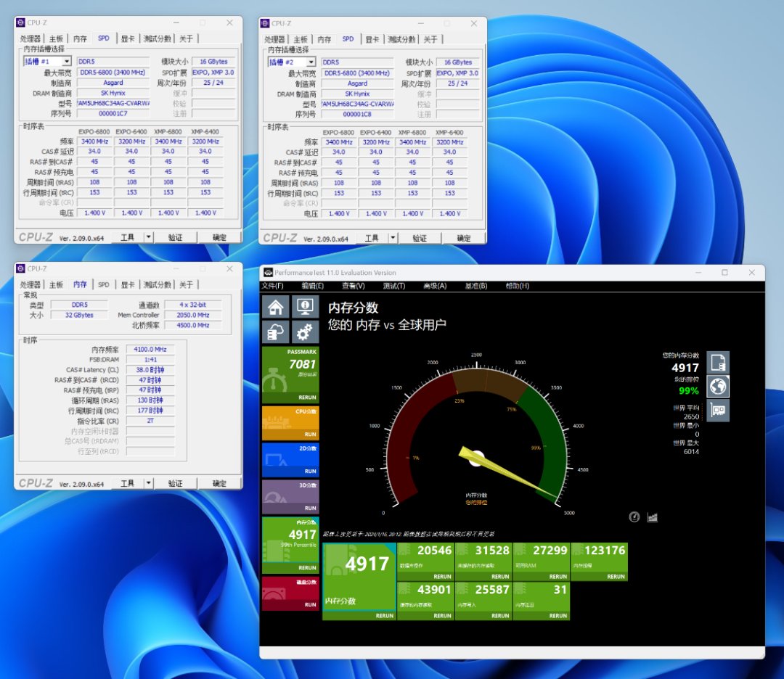784x679 pixels.
Task: Click the globe world comparison icon
Action: pyautogui.click(x=718, y=387)
